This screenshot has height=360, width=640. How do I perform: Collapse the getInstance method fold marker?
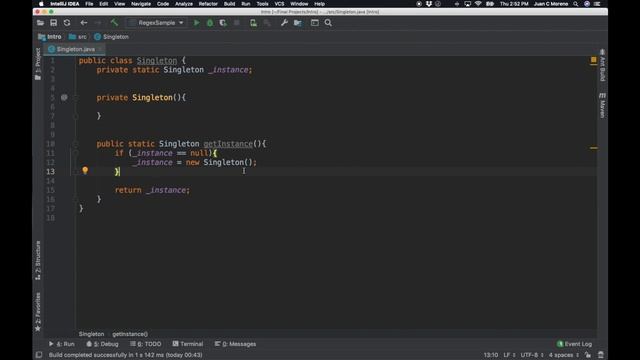(76, 144)
